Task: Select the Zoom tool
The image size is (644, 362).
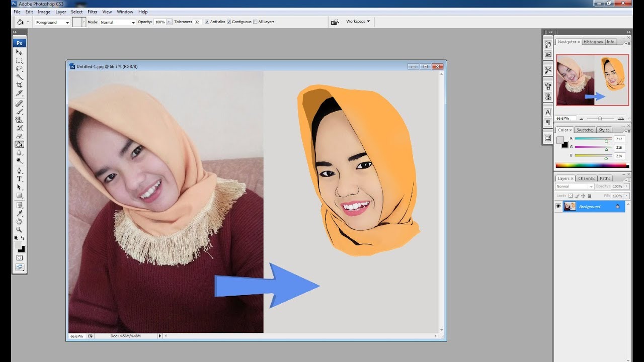Action: pos(19,230)
